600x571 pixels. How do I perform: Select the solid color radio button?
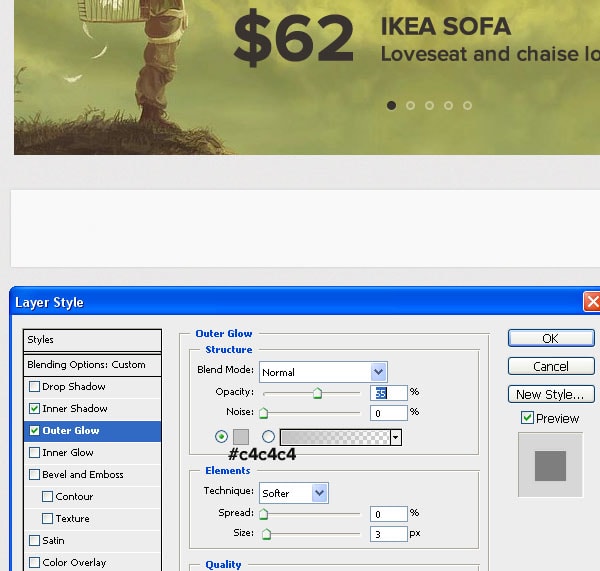[x=221, y=437]
